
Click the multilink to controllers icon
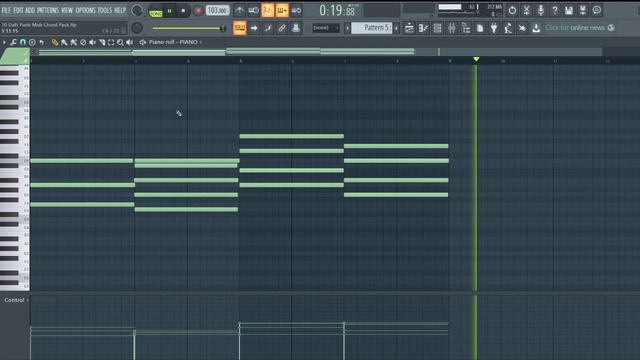pyautogui.click(x=282, y=28)
